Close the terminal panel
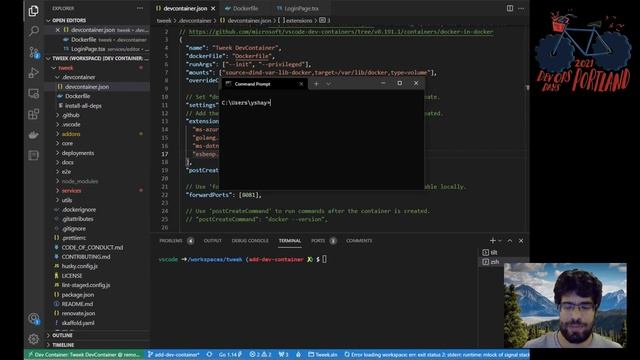Image resolution: width=640 pixels, height=360 pixels. pos(521,240)
